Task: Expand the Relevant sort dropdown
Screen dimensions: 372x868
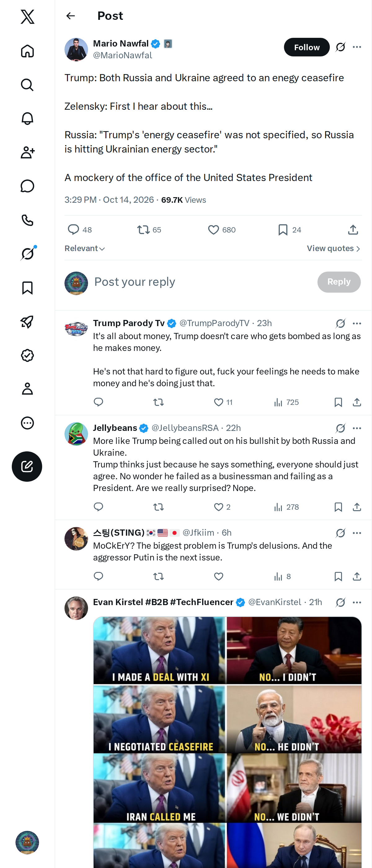Action: coord(85,248)
